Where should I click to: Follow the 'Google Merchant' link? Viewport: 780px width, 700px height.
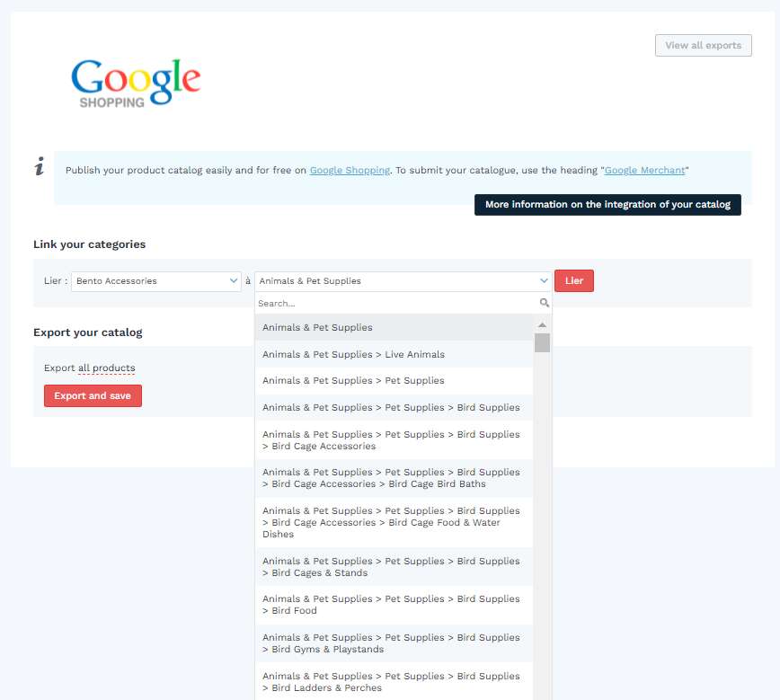(x=644, y=170)
